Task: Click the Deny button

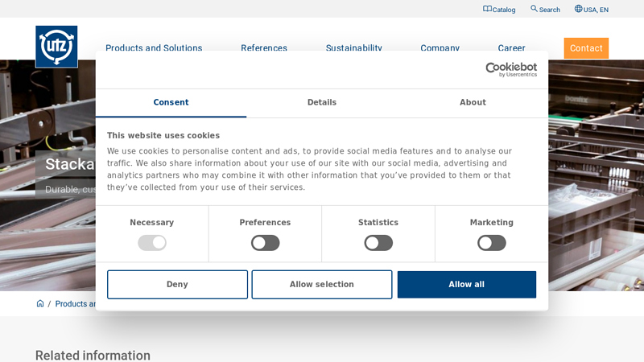Action: pyautogui.click(x=177, y=285)
